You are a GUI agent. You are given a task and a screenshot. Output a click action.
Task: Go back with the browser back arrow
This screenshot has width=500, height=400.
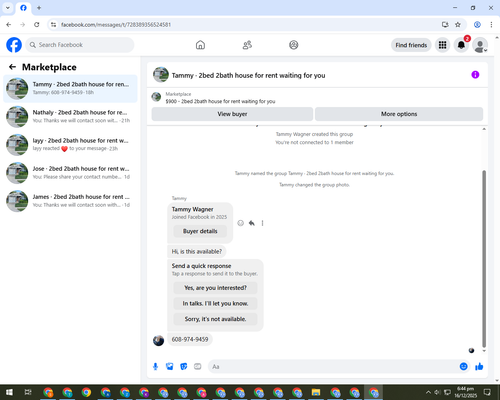click(9, 25)
